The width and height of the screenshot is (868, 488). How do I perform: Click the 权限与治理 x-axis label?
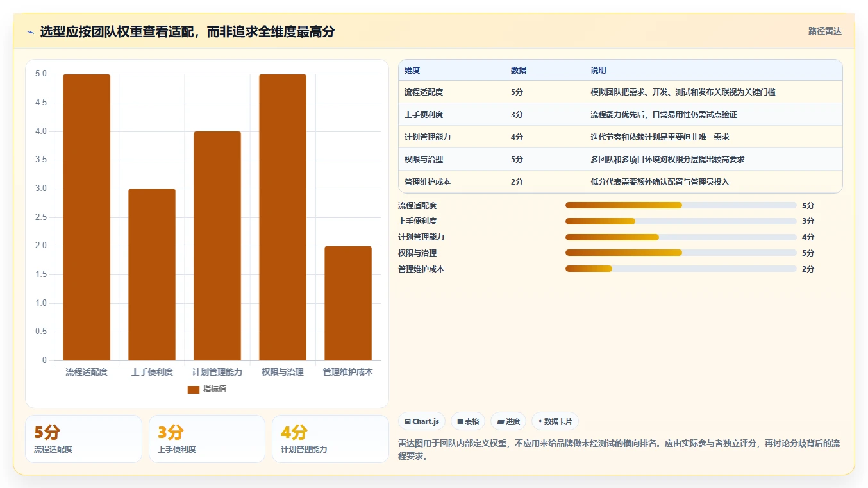tap(283, 372)
